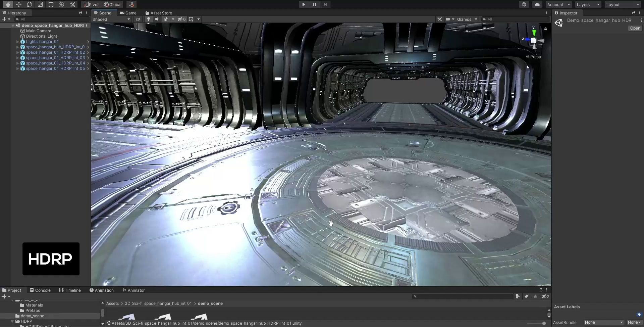Click Gizmos button
Viewport: 644px width, 327px height.
(x=464, y=19)
